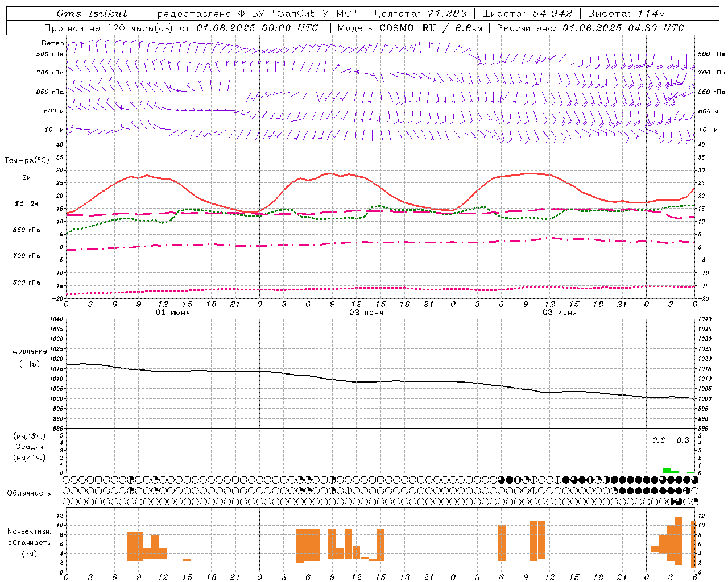Click the red 2м temperature legend line
This screenshot has height=582, width=728.
click(x=26, y=184)
